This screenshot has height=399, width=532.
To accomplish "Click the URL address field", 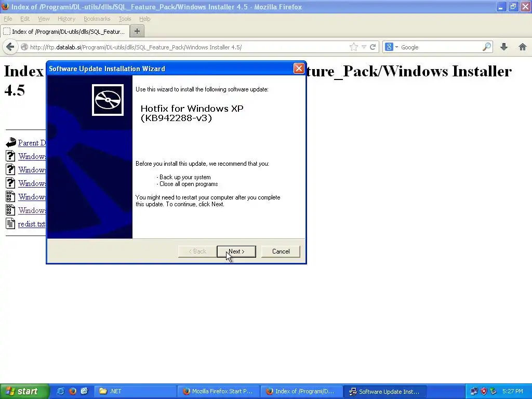I will [x=188, y=47].
